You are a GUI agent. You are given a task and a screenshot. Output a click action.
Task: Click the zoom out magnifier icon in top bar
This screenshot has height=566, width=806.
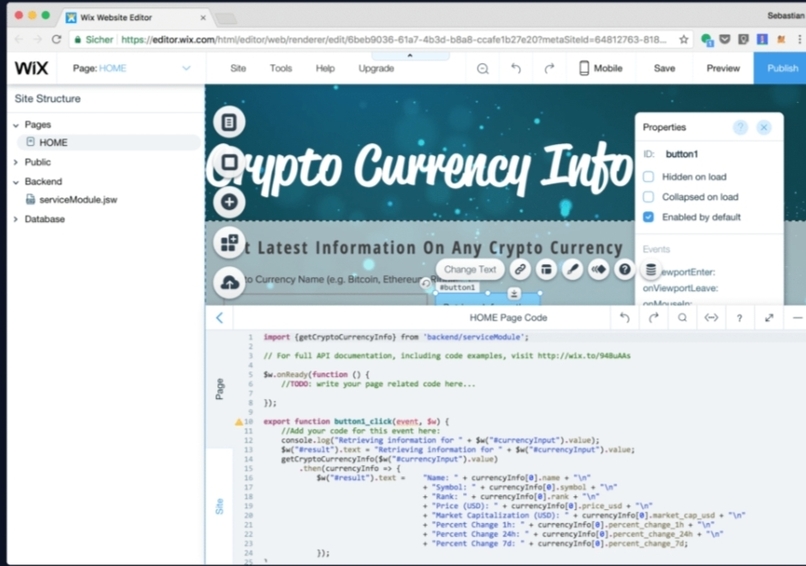[483, 68]
